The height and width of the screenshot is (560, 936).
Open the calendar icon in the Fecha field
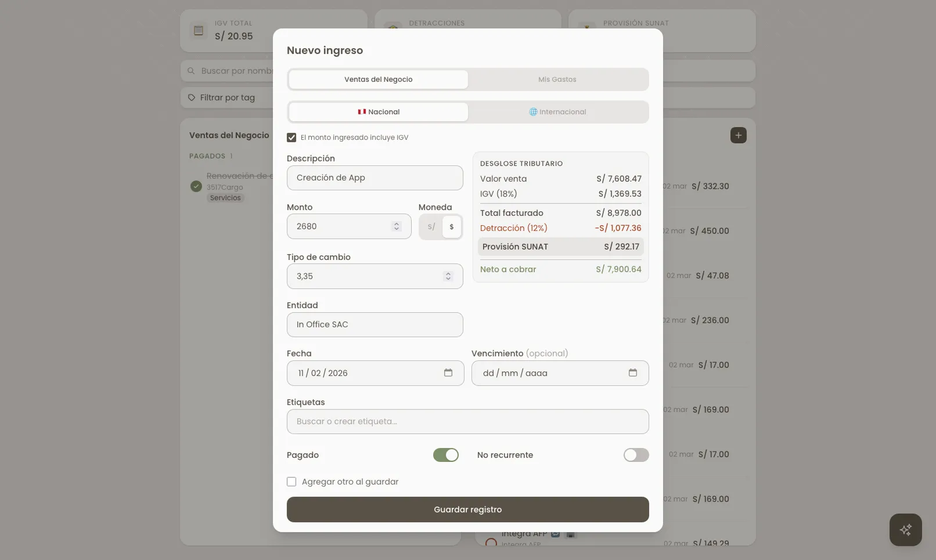(x=448, y=373)
